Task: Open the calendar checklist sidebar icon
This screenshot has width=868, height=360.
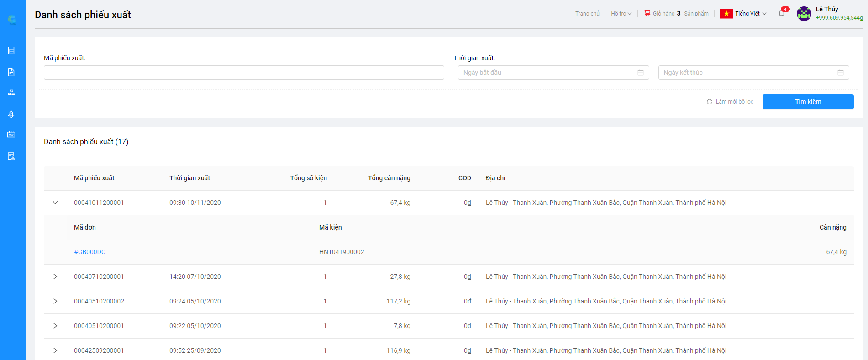Action: pos(11,134)
